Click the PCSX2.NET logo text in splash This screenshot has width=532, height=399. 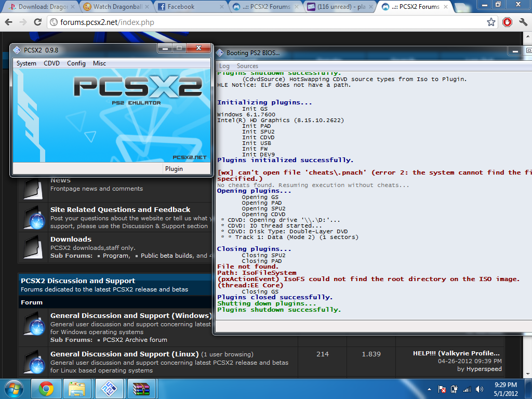(189, 157)
